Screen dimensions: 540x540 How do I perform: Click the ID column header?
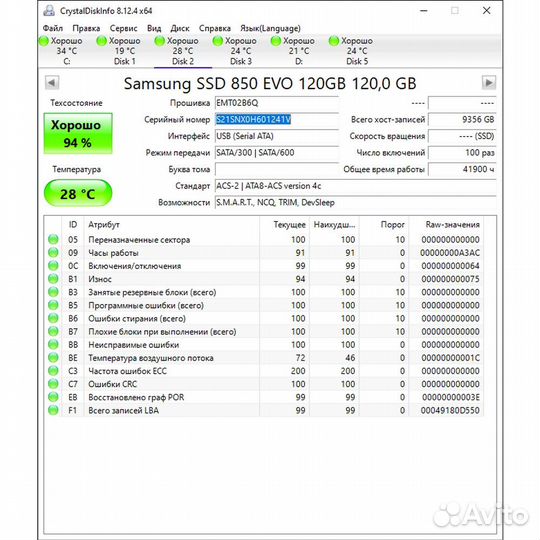[73, 225]
